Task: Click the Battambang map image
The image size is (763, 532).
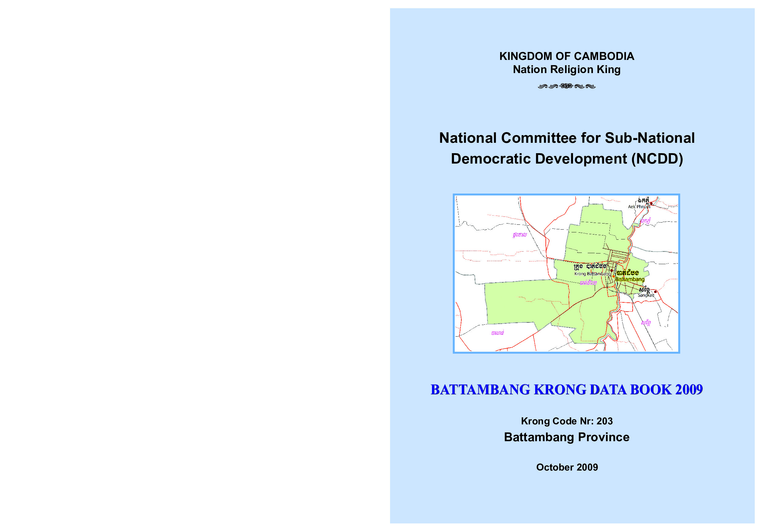Action: [566, 273]
